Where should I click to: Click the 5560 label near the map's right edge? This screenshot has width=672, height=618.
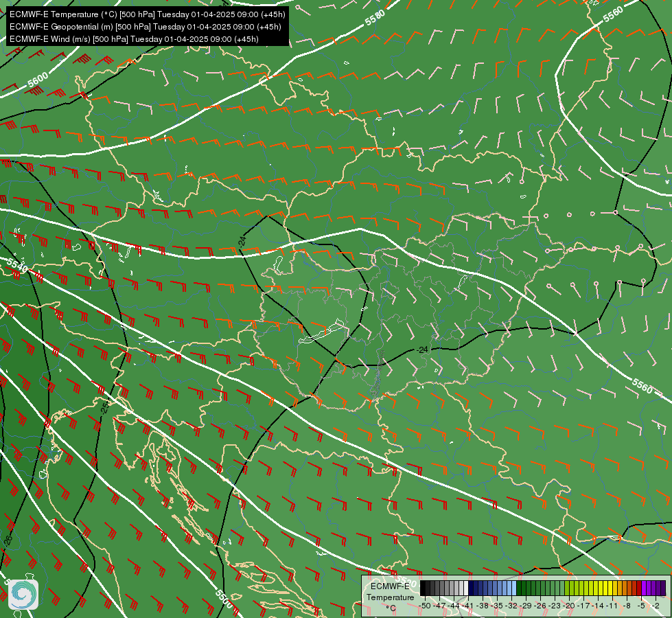pos(642,385)
